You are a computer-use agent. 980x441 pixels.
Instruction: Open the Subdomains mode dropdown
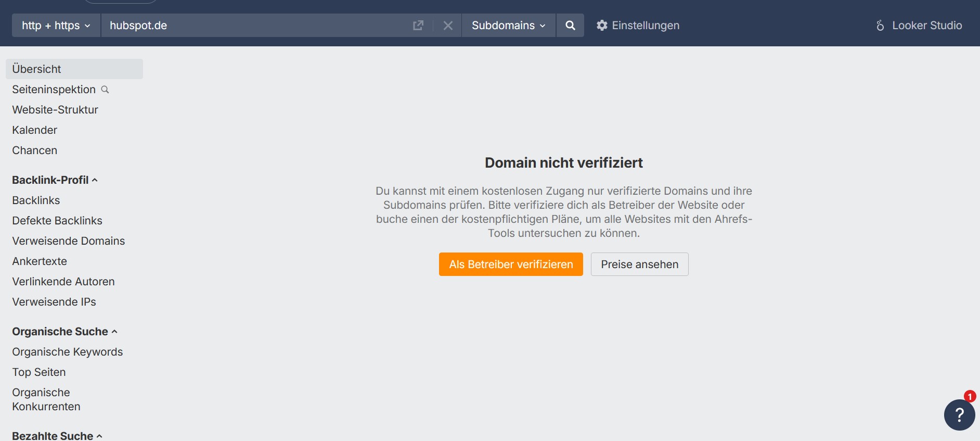(x=508, y=26)
